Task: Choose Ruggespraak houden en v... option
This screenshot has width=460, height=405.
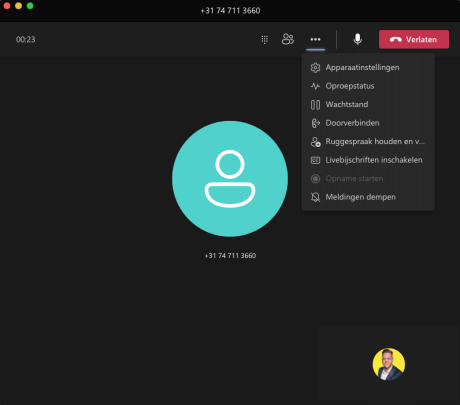Action: coord(368,141)
